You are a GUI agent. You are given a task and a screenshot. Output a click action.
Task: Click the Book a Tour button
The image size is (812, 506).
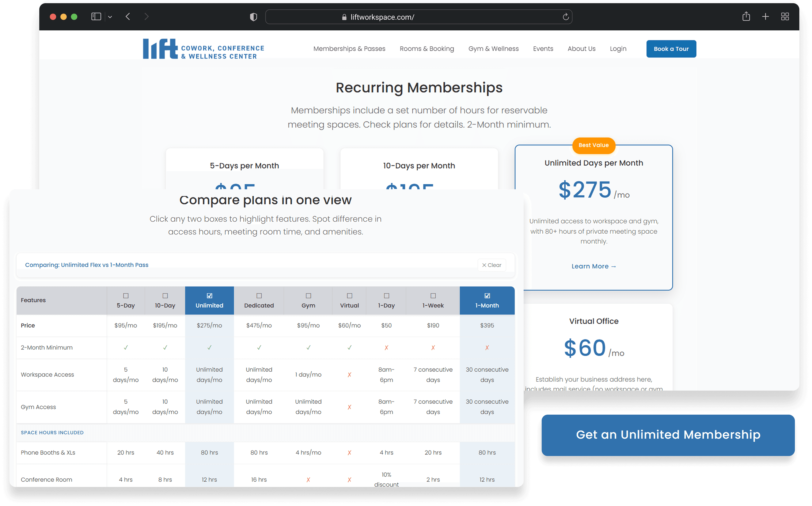click(x=671, y=49)
